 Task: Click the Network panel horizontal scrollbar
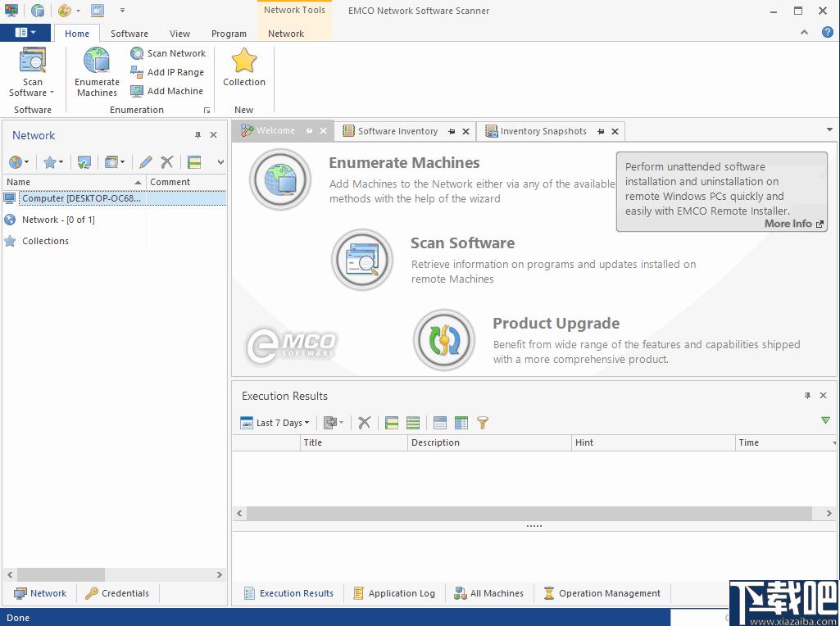(x=114, y=574)
